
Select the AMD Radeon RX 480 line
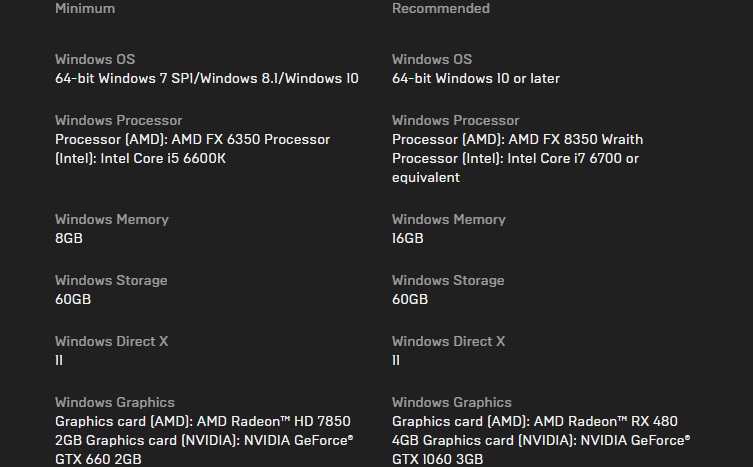pos(534,422)
